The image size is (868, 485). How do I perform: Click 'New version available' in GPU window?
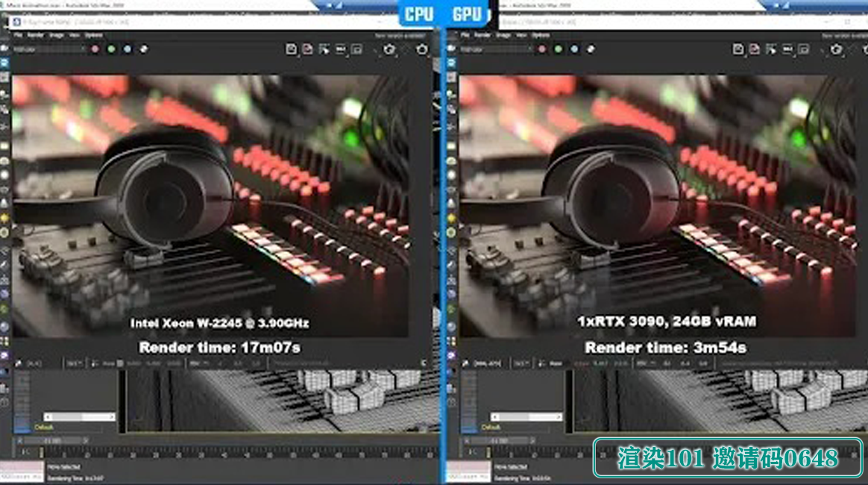point(844,35)
